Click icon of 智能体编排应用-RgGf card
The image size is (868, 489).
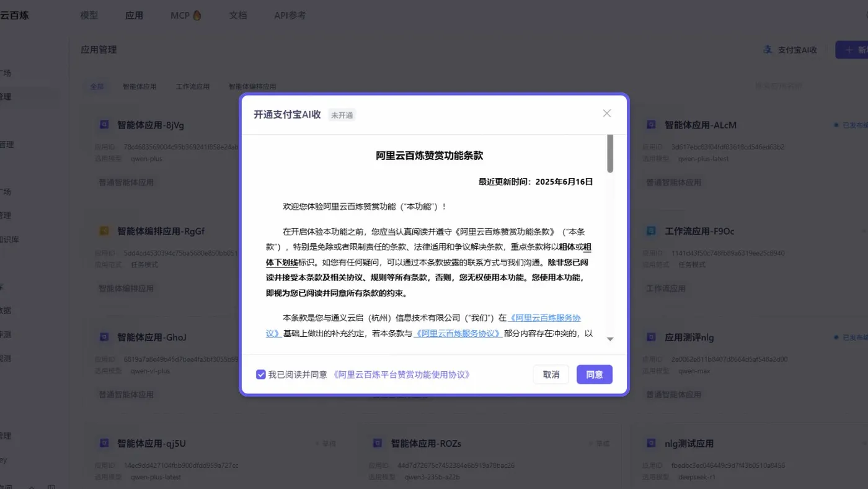tap(104, 231)
